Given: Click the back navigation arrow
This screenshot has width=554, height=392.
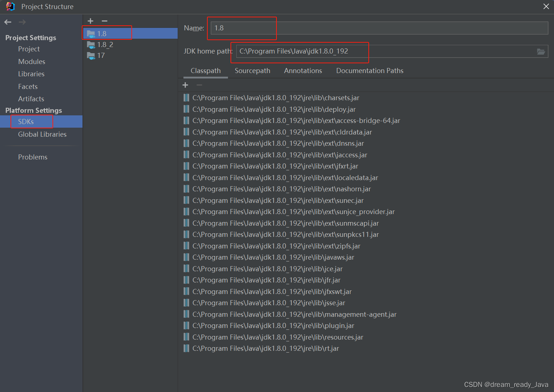Looking at the screenshot, I should coord(8,22).
